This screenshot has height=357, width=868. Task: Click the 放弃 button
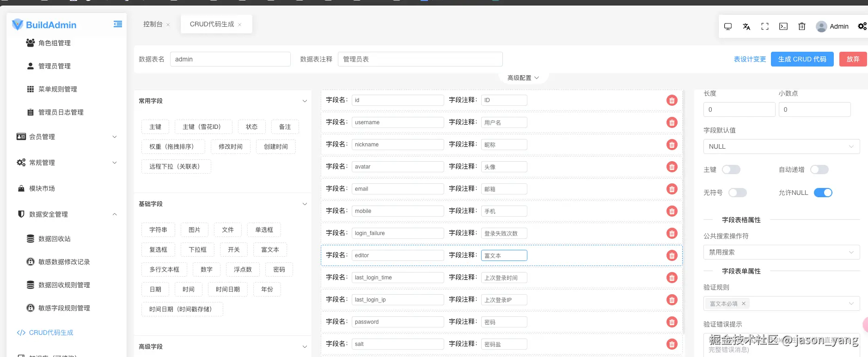(x=853, y=59)
